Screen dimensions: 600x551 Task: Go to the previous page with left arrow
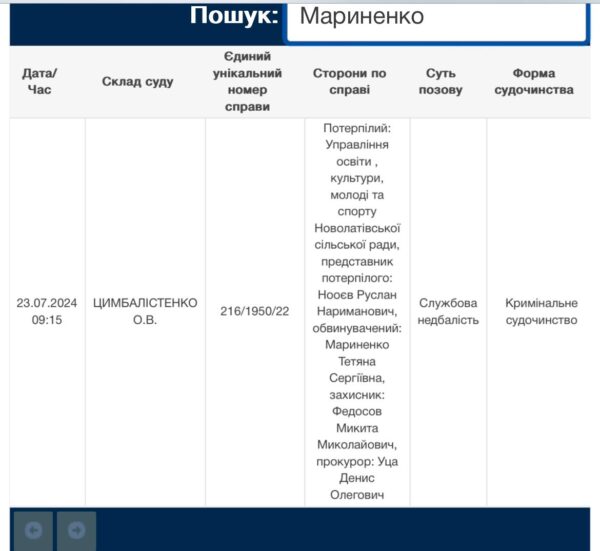point(34,530)
